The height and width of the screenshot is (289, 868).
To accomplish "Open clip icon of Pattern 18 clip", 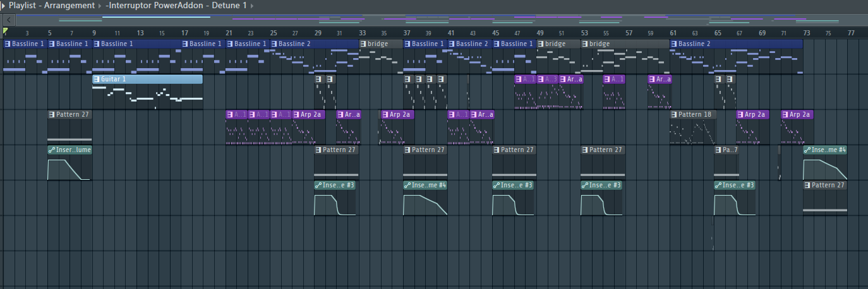I will [x=675, y=115].
